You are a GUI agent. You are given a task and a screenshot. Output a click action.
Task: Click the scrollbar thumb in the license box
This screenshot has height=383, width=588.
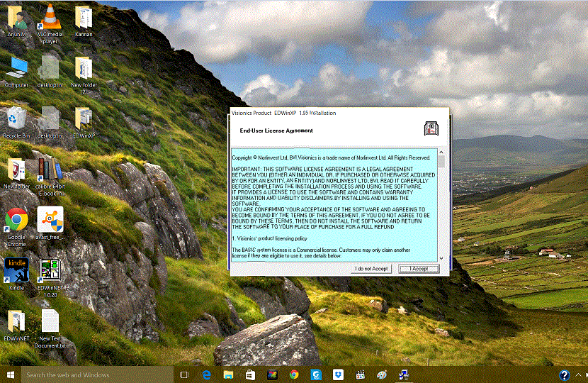(x=441, y=162)
